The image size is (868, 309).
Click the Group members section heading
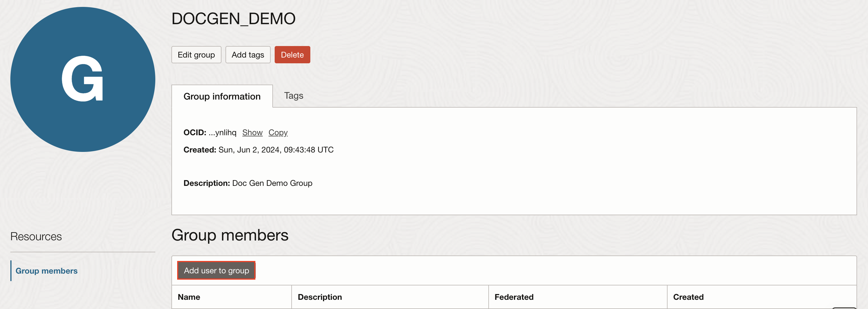pyautogui.click(x=230, y=235)
